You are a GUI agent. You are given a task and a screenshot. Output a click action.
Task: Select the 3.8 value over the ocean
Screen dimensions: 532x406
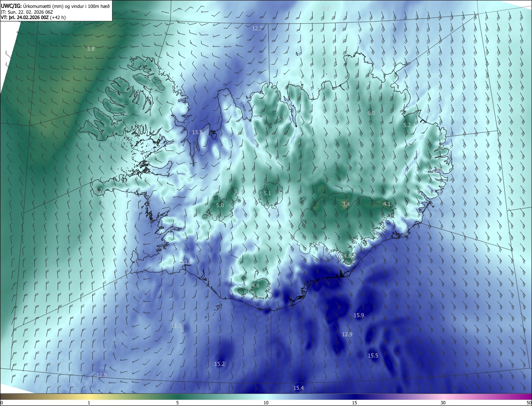(x=91, y=49)
